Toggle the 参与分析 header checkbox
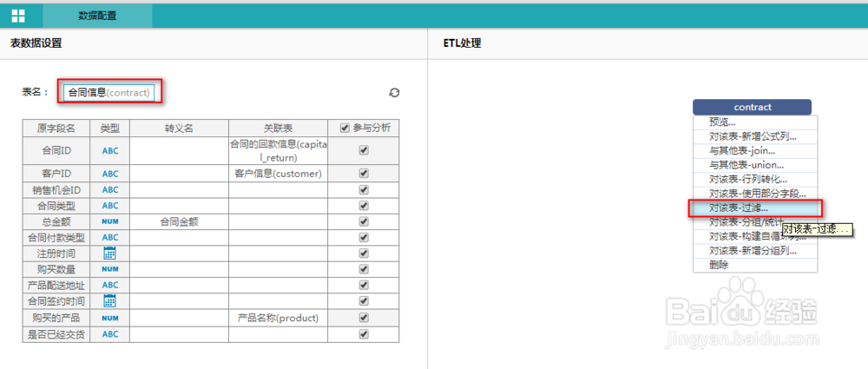 tap(345, 128)
